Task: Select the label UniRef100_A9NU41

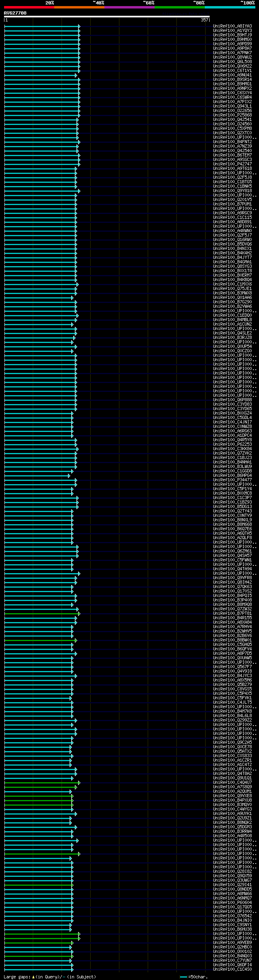Action: tap(232, 75)
